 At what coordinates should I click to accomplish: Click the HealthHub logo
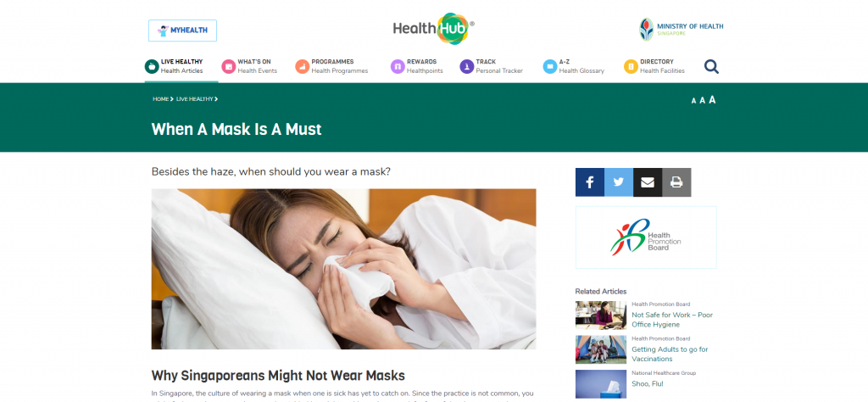433,28
